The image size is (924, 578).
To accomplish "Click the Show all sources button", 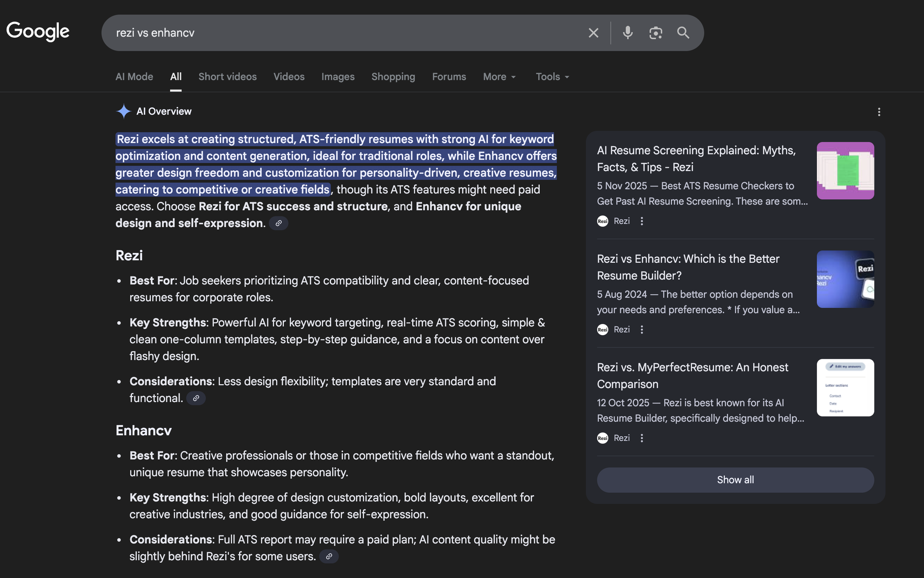I will pos(735,480).
